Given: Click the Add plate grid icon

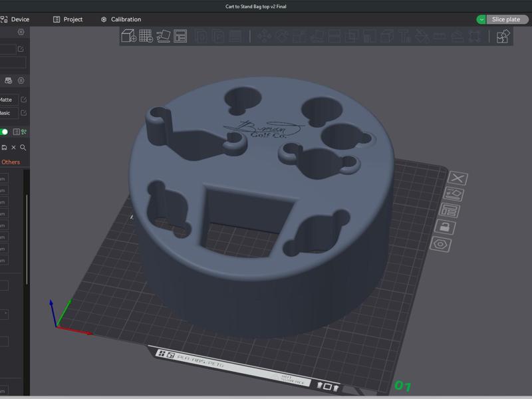Looking at the screenshot, I should point(146,37).
